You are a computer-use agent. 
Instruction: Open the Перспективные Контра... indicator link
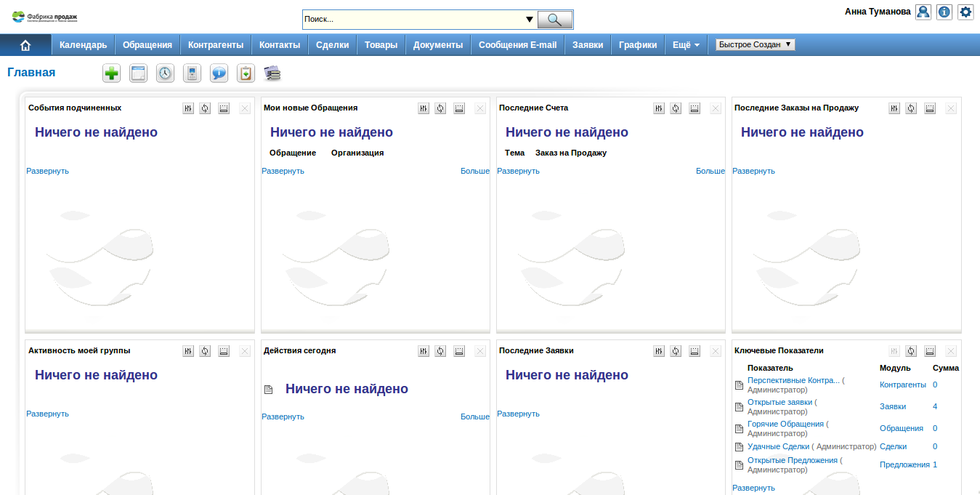pos(793,380)
